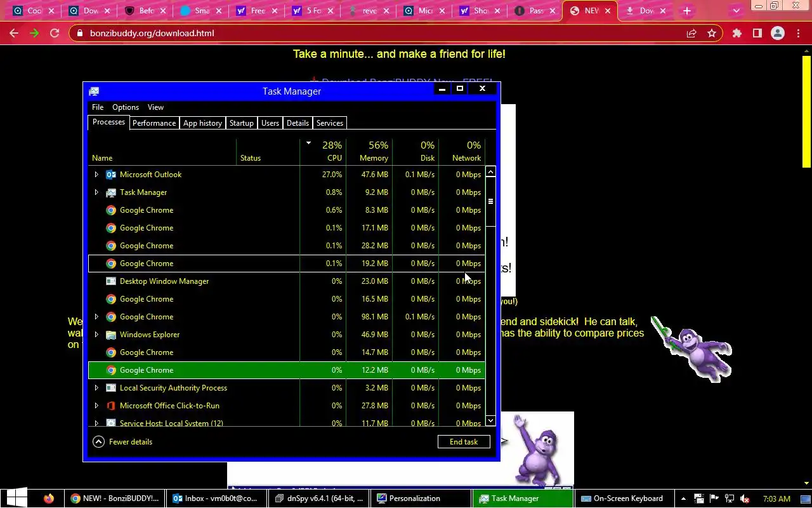The width and height of the screenshot is (812, 508).
Task: Switch to the Startup tab
Action: [x=242, y=123]
